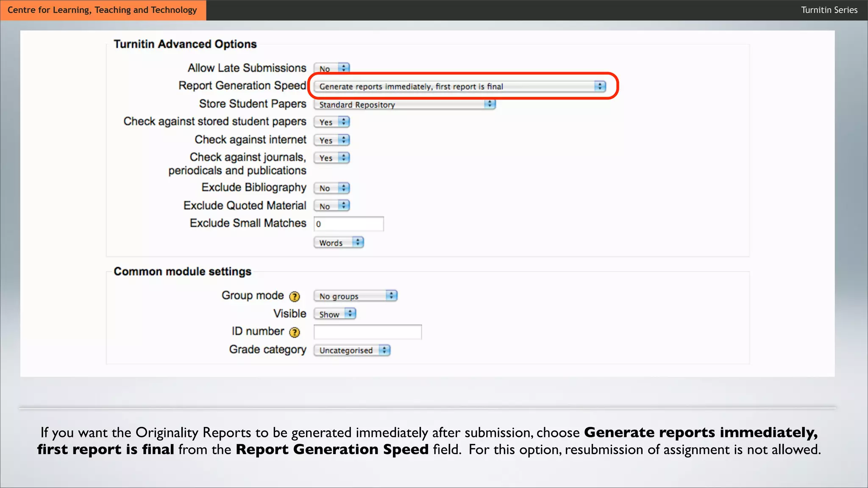868x488 pixels.
Task: Open Visible Show dropdown
Action: coord(334,314)
